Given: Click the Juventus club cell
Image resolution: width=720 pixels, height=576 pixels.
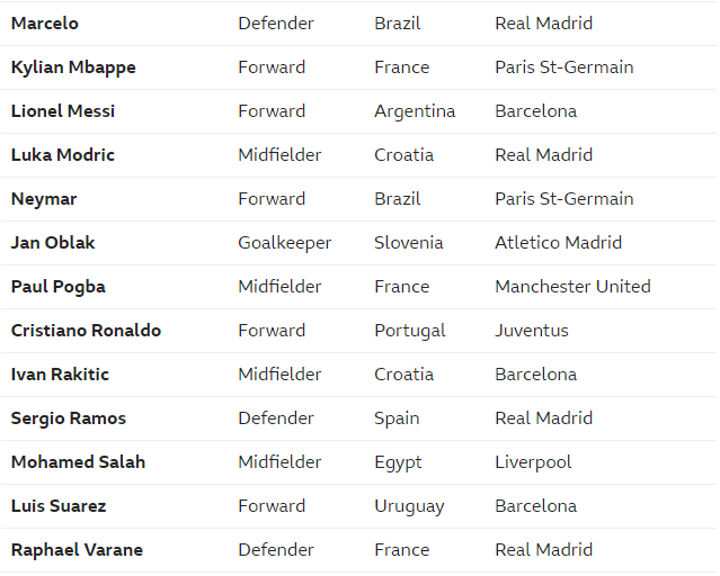Looking at the screenshot, I should pyautogui.click(x=532, y=331).
